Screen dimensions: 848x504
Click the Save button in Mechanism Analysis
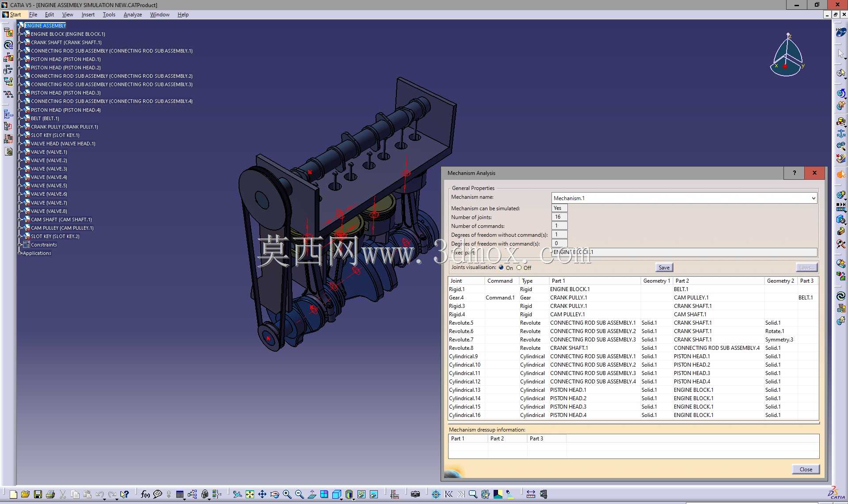pos(664,268)
